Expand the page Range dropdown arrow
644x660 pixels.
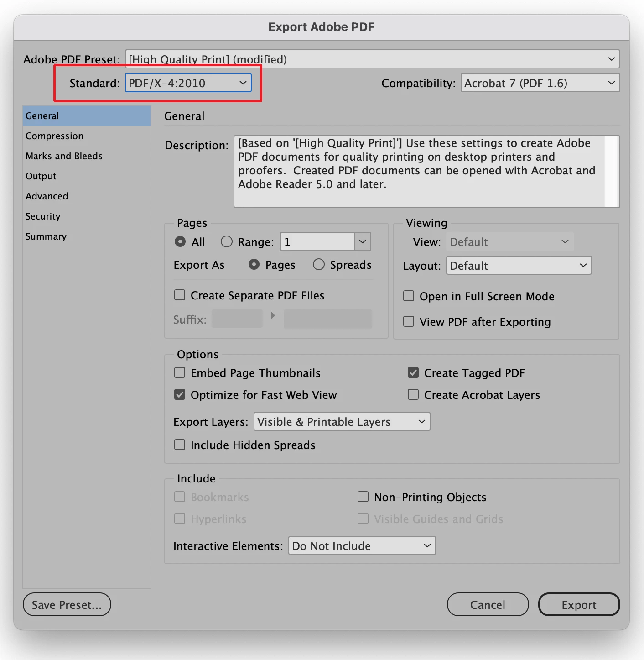(x=363, y=242)
